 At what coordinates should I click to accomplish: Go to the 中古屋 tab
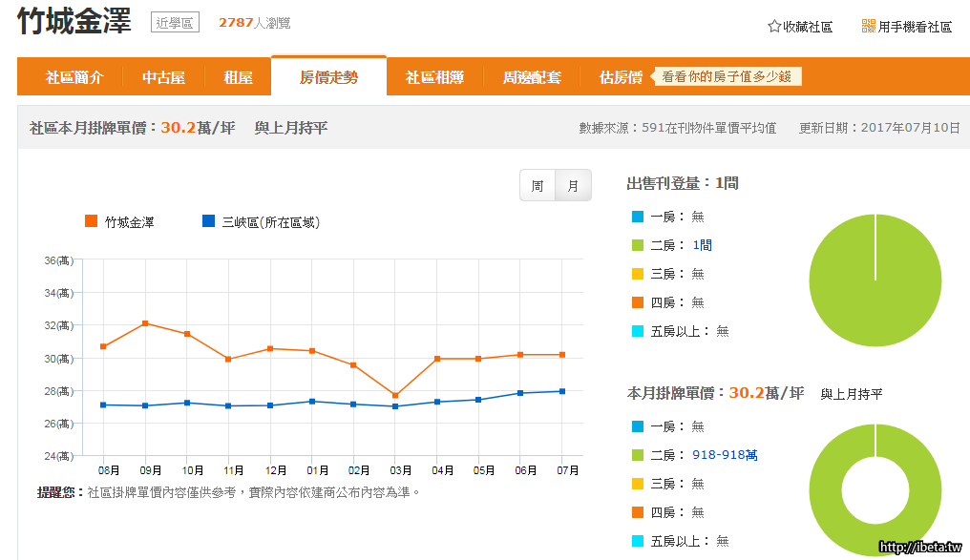tap(163, 77)
